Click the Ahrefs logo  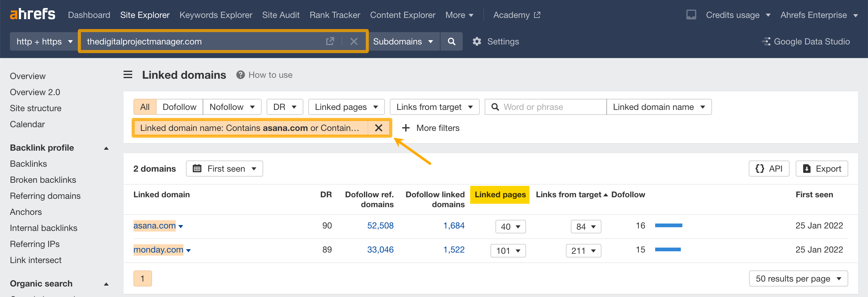[32, 15]
